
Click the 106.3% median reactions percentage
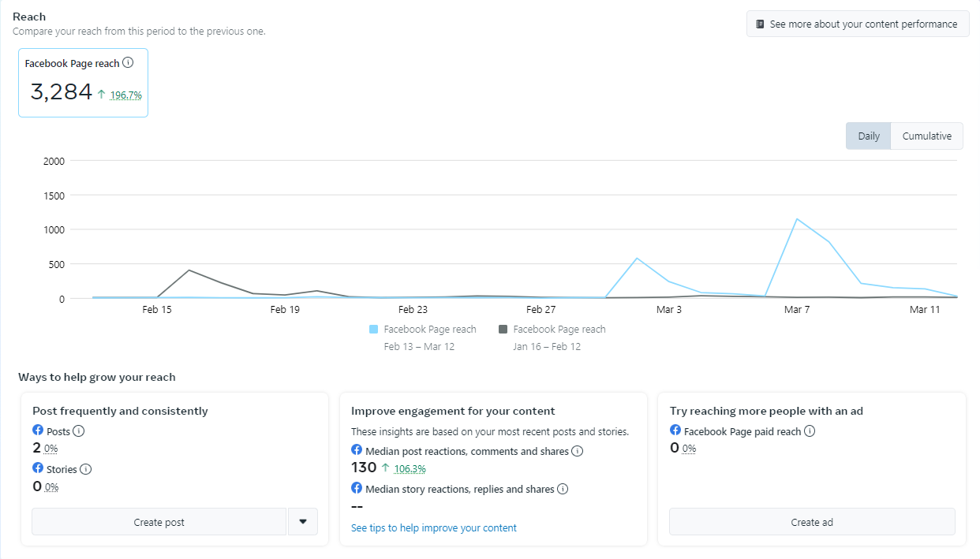point(410,468)
